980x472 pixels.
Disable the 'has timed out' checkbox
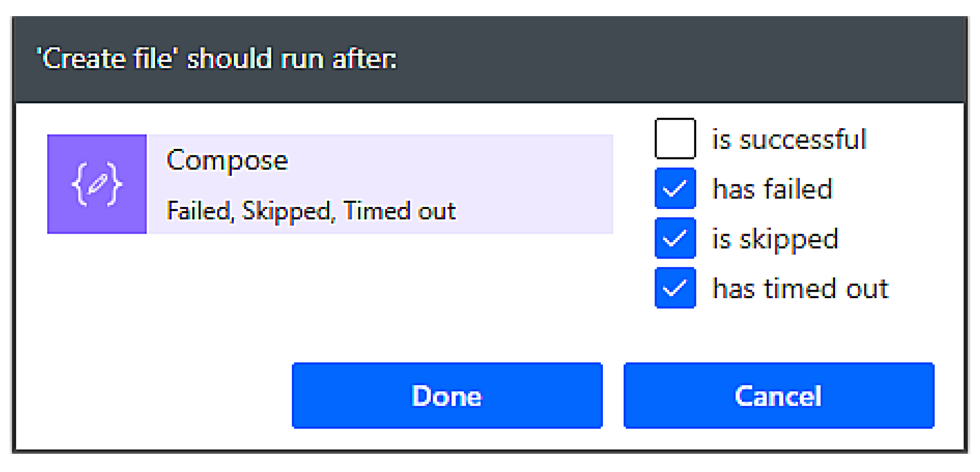coord(675,288)
